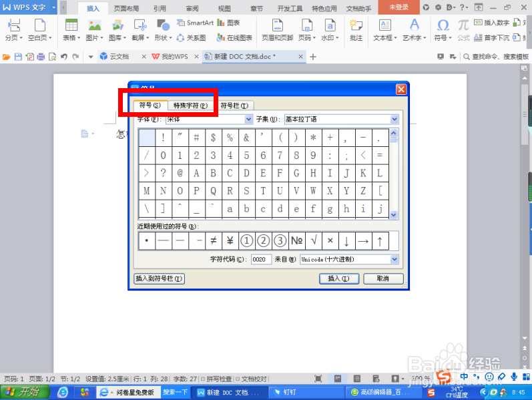Click the 插入 button in dialog
Viewport: 532px width, 400px height.
[x=339, y=278]
